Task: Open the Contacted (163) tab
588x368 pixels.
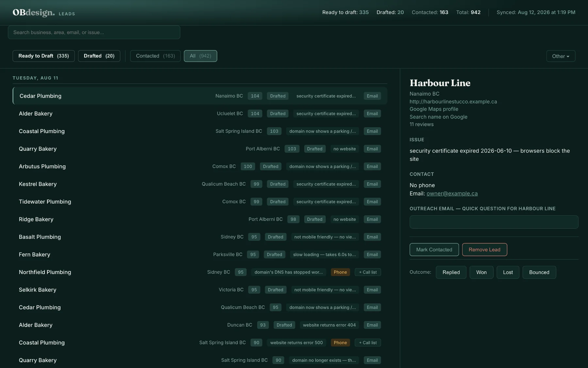Action: (155, 56)
